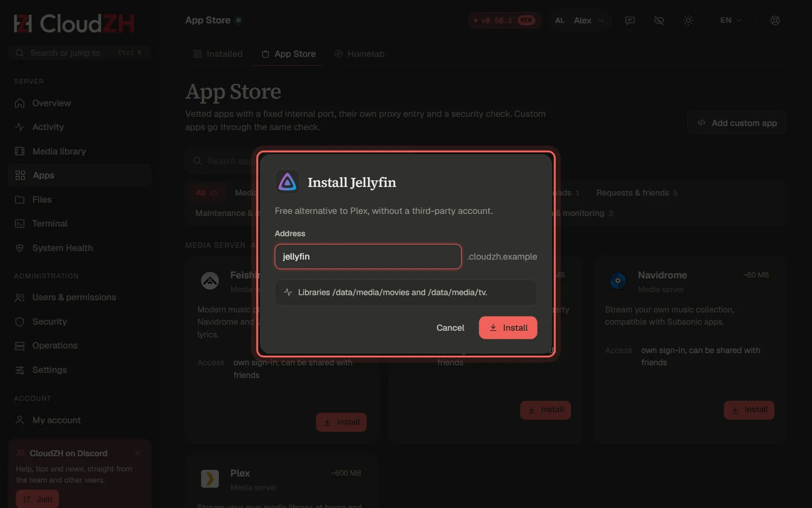The width and height of the screenshot is (812, 508).
Task: Open Activity in the sidebar
Action: (80, 127)
